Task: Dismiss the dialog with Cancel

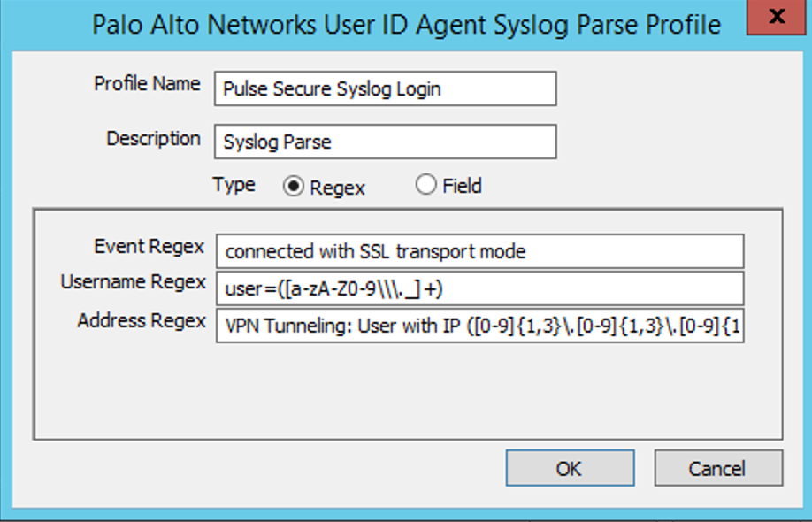Action: 718,468
